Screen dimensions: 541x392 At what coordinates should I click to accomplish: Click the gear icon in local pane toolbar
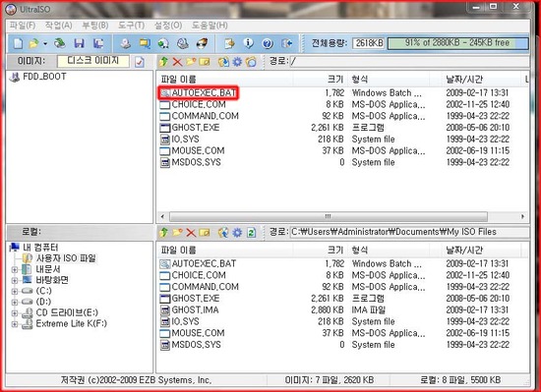tap(237, 233)
